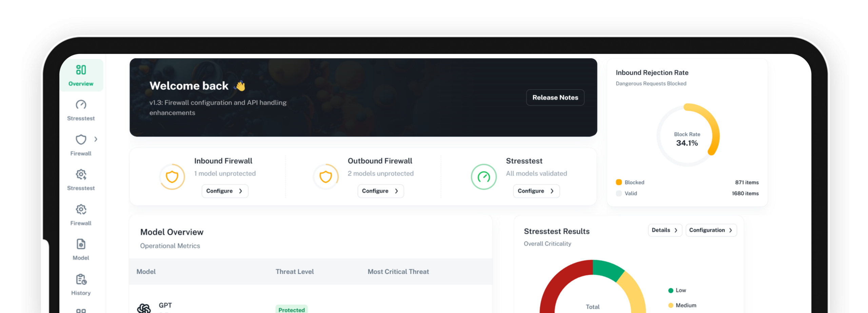This screenshot has height=313, width=868.
Task: Configure the Outbound Firewall
Action: (x=380, y=191)
